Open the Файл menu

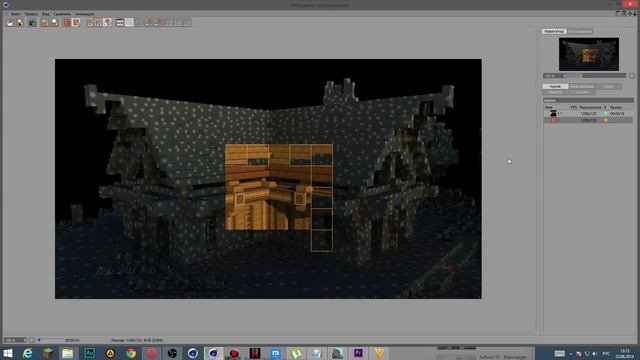pos(15,14)
